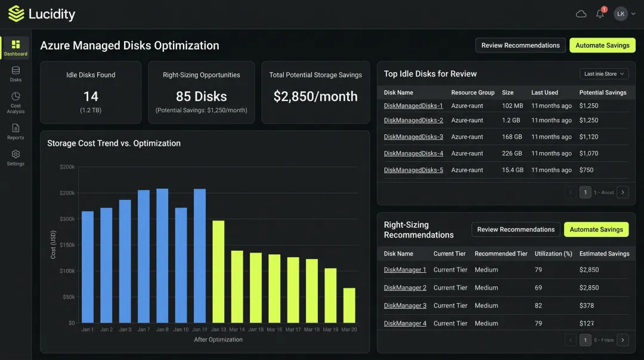Sort by Estimated Savings column header
The height and width of the screenshot is (360, 644).
(604, 254)
